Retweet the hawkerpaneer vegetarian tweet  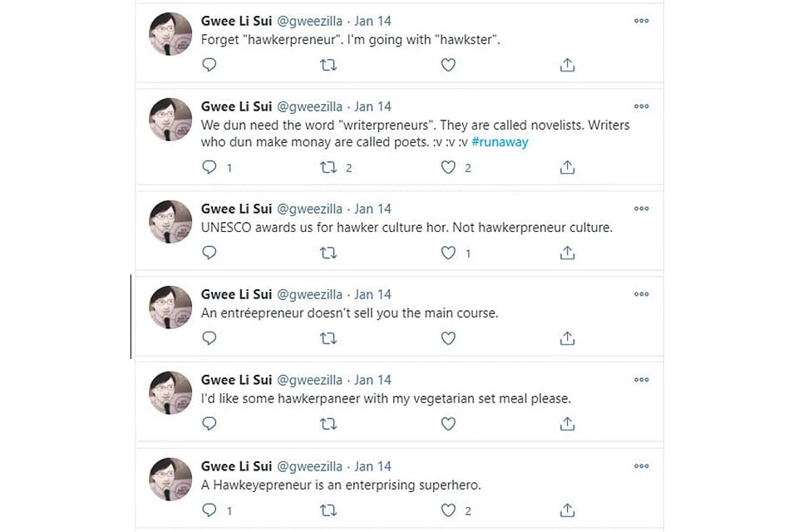329,424
